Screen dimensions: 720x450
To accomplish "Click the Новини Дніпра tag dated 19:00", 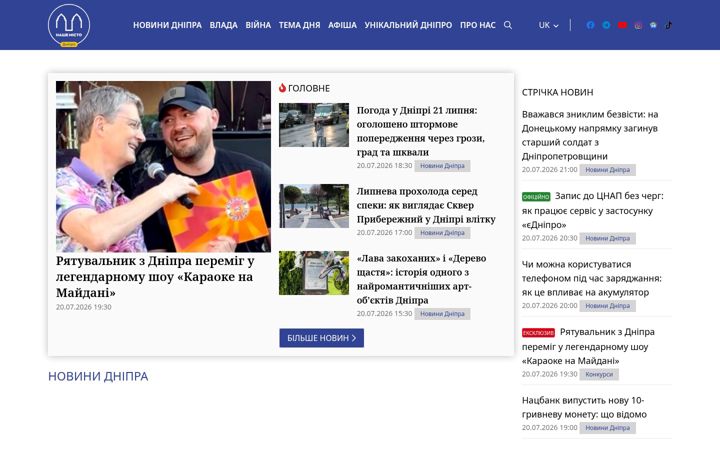I will pyautogui.click(x=608, y=428).
